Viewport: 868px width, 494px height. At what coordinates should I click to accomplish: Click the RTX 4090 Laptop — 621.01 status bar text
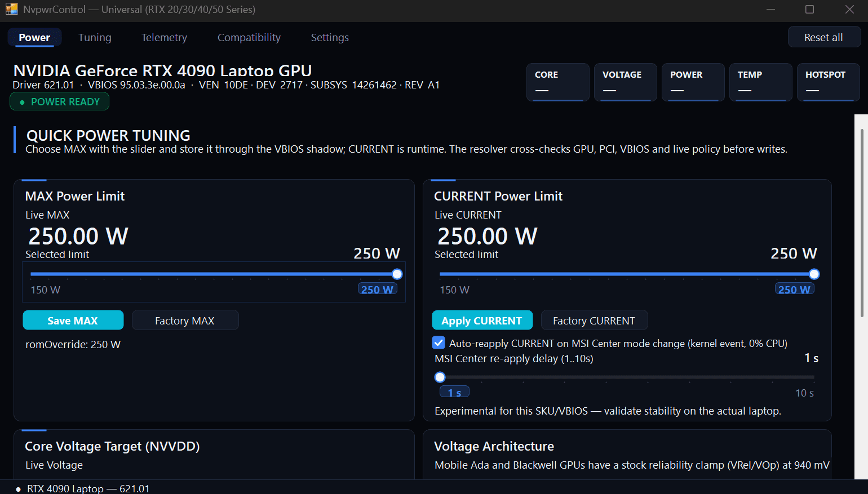[x=88, y=488]
